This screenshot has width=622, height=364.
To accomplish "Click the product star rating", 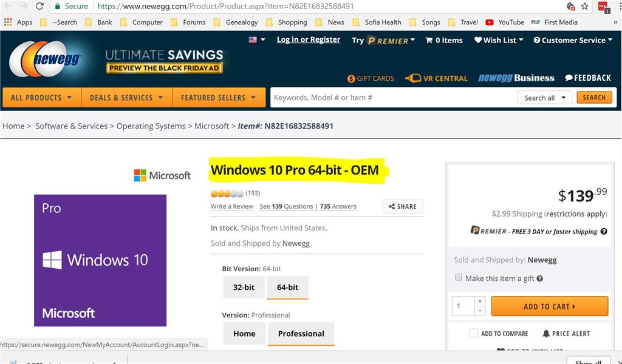I will pos(227,194).
